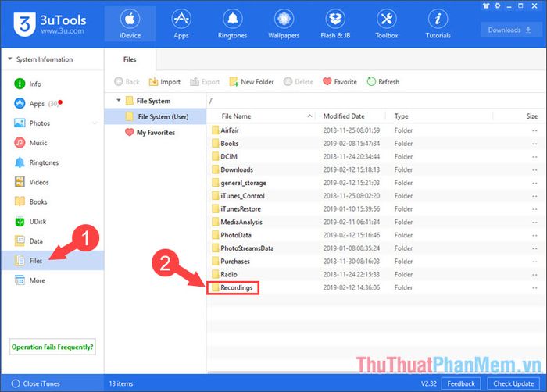Open the Apps store icon in top bar
Image resolution: width=547 pixels, height=392 pixels.
(181, 24)
